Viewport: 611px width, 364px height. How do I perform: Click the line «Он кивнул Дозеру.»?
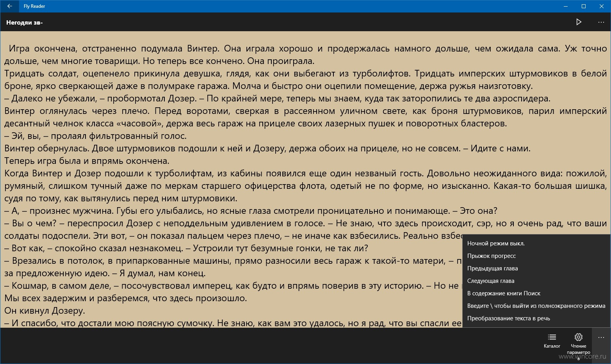click(x=45, y=311)
